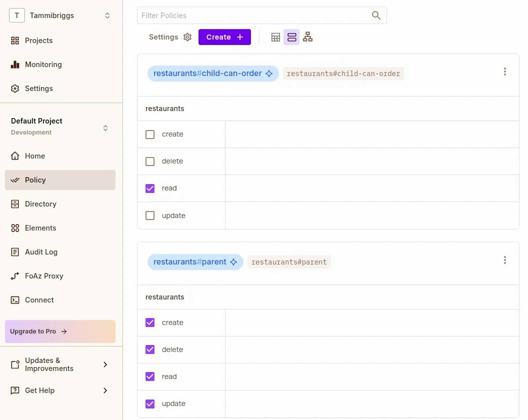Screen dimensions: 528x420
Task: Switch to table grid view icon
Action: [276, 37]
